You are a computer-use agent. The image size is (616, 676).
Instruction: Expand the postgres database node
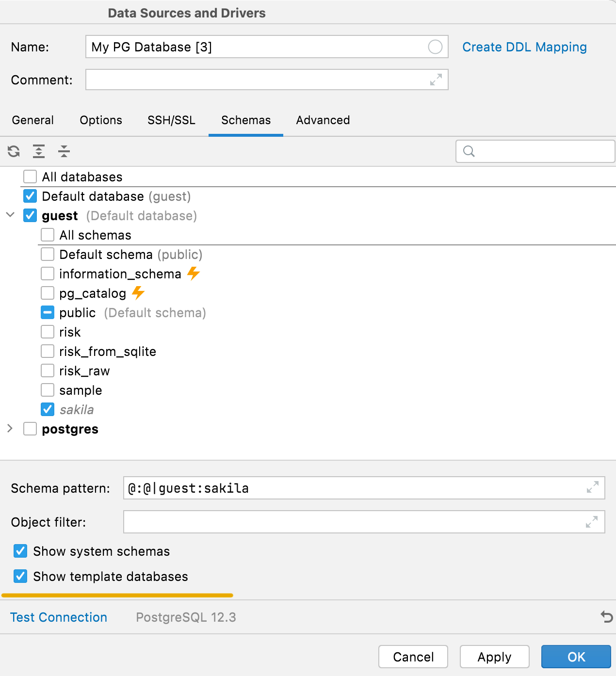tap(10, 428)
